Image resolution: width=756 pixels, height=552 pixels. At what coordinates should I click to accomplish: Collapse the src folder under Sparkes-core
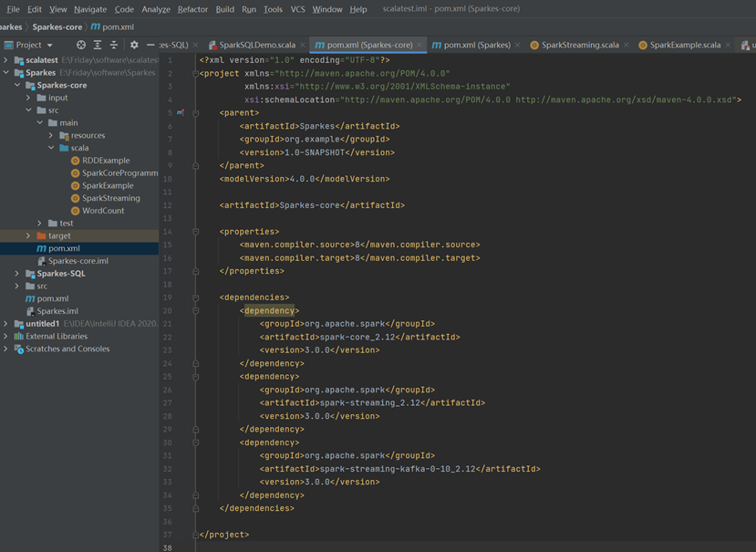coord(28,110)
